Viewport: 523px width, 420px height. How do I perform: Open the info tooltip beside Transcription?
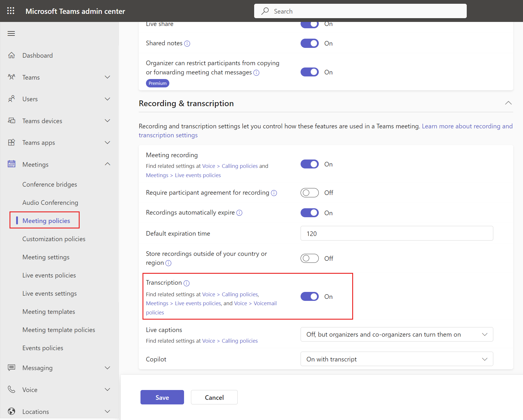(x=187, y=283)
